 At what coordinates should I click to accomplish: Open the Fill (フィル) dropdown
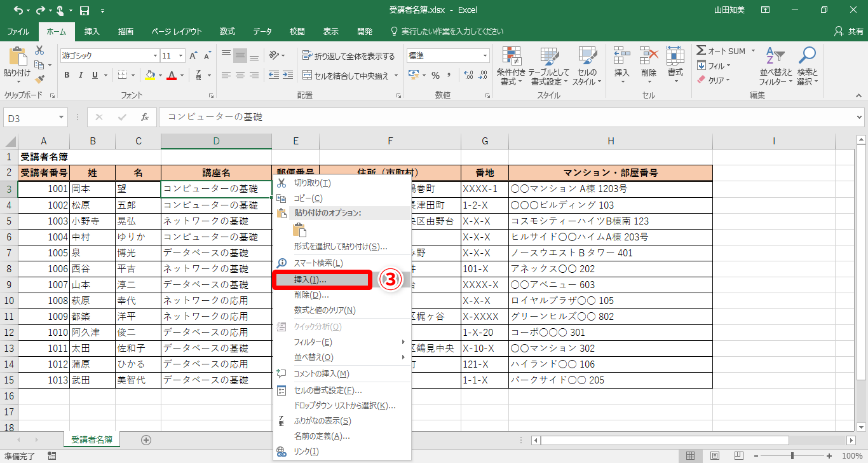click(714, 66)
